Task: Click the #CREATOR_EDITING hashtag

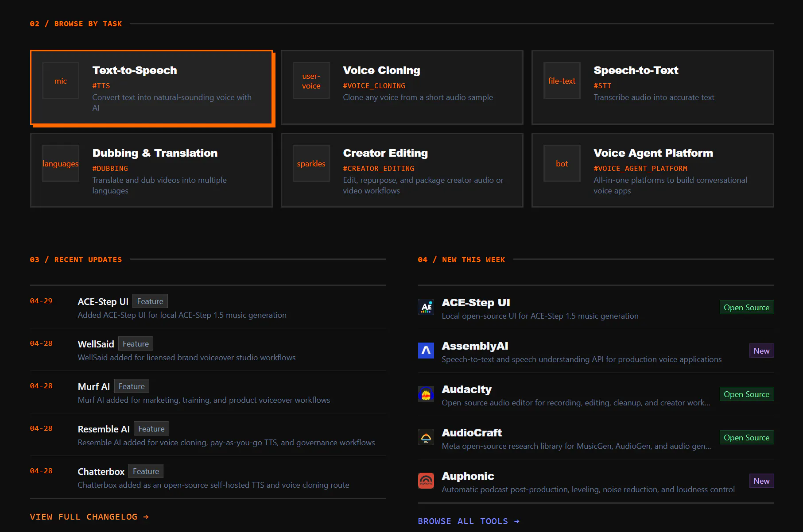Action: pos(379,169)
